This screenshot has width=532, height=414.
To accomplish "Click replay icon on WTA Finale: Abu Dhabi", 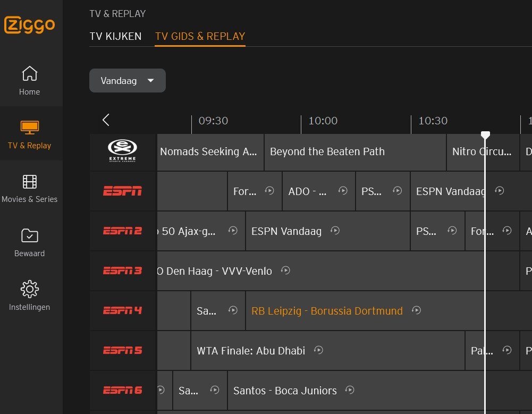I will 318,350.
